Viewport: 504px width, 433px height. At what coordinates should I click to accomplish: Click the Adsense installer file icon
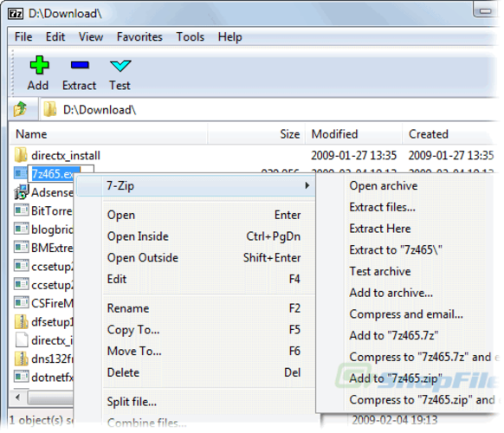tap(21, 192)
